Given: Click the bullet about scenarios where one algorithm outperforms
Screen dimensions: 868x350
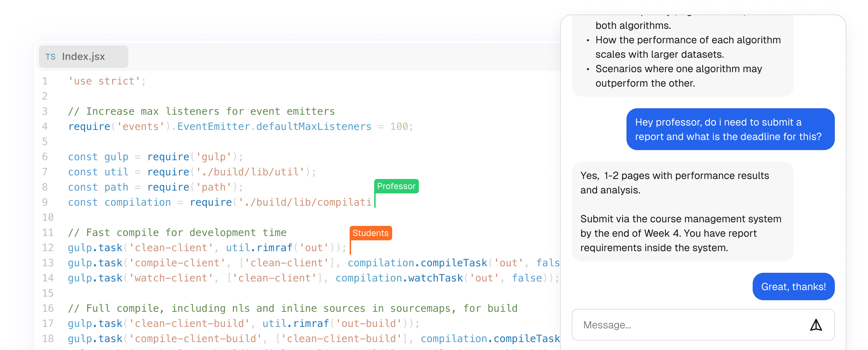Looking at the screenshot, I should [x=678, y=76].
